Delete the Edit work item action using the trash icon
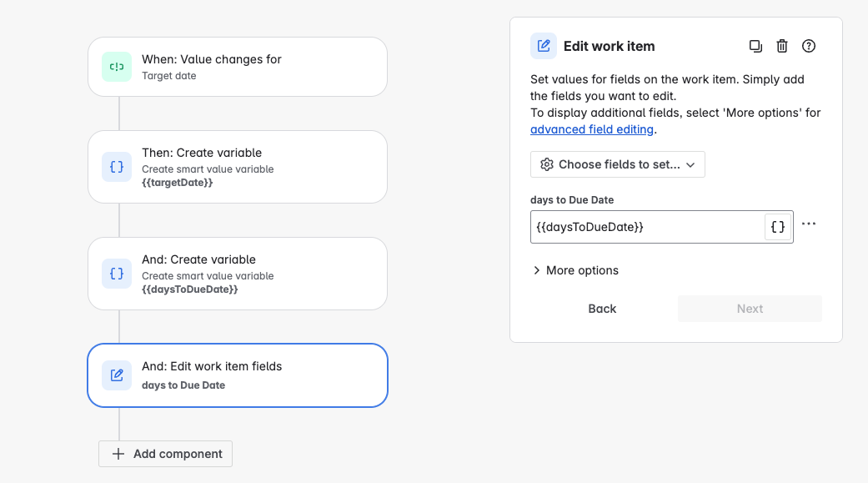The image size is (868, 483). [782, 46]
